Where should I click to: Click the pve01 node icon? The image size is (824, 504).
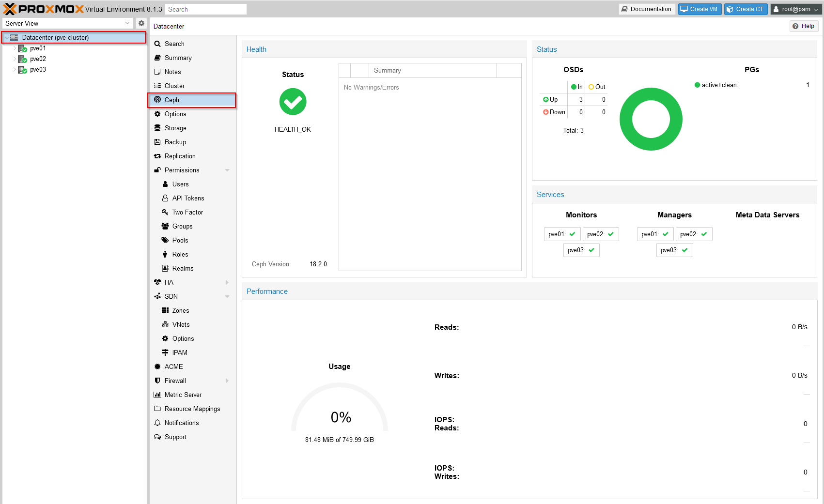click(22, 48)
